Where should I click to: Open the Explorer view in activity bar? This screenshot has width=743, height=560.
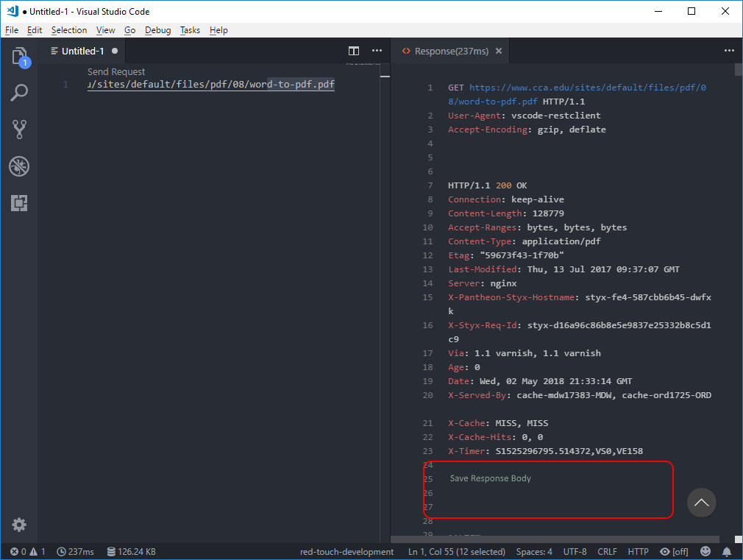[19, 57]
